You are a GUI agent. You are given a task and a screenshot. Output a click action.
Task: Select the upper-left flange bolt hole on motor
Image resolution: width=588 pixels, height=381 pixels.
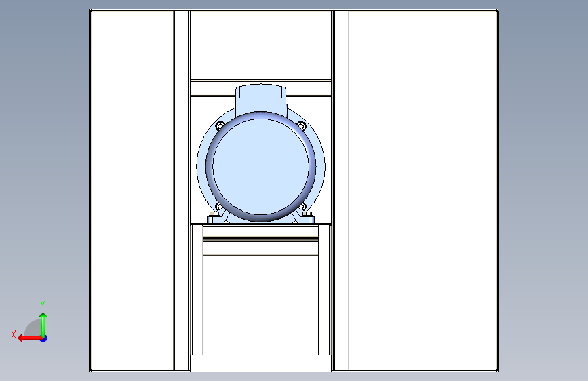[x=220, y=126]
